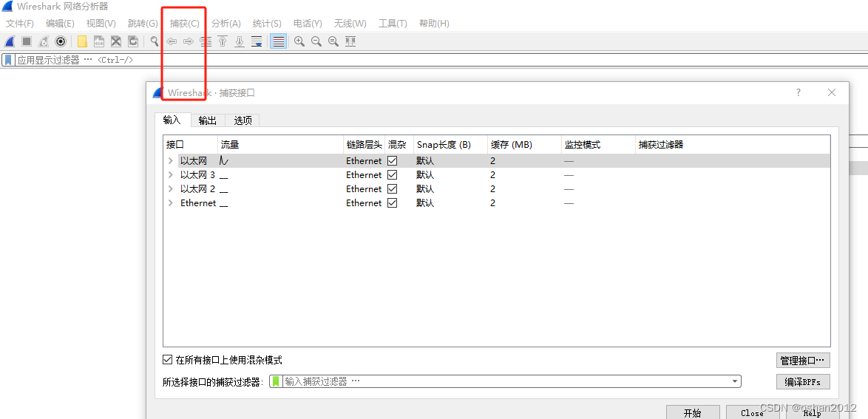Viewport: 868px width, 419px height.
Task: Open the 统计(S) menu
Action: click(x=267, y=23)
